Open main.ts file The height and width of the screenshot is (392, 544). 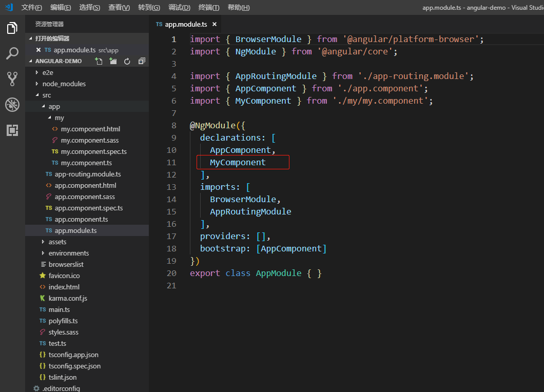click(87, 309)
